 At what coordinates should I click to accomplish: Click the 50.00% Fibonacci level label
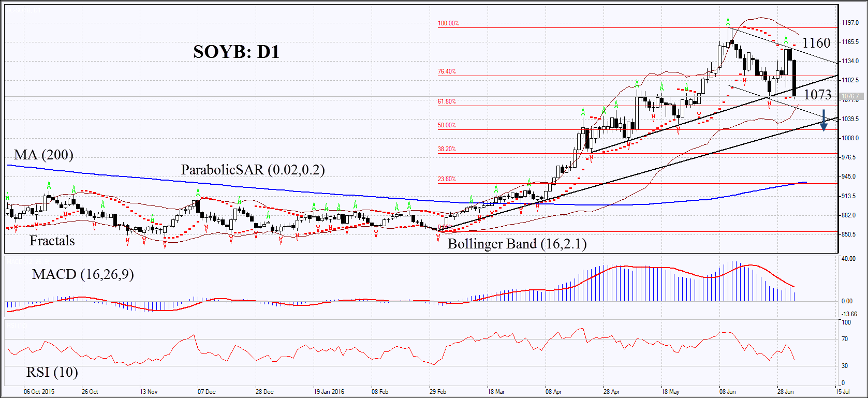pos(447,125)
